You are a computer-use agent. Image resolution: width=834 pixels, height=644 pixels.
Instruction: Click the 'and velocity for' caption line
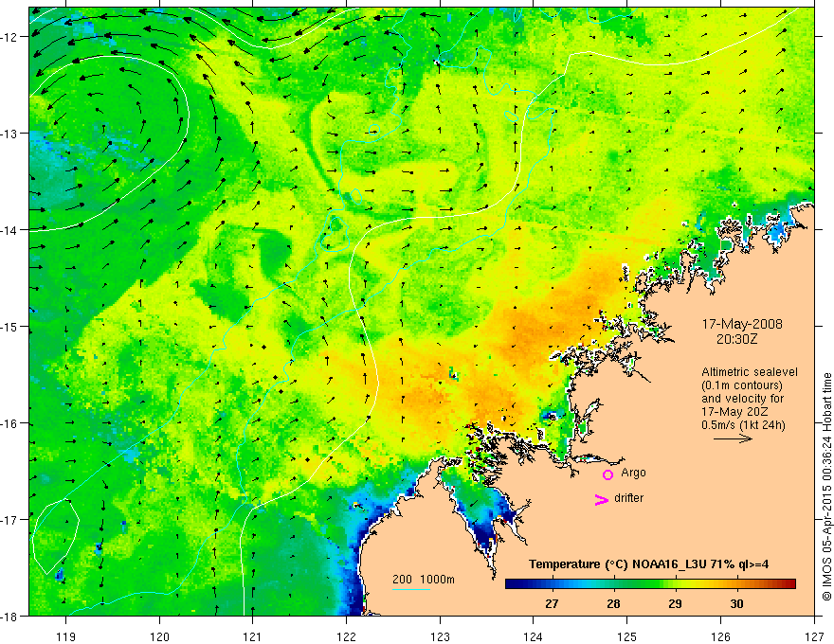(742, 399)
